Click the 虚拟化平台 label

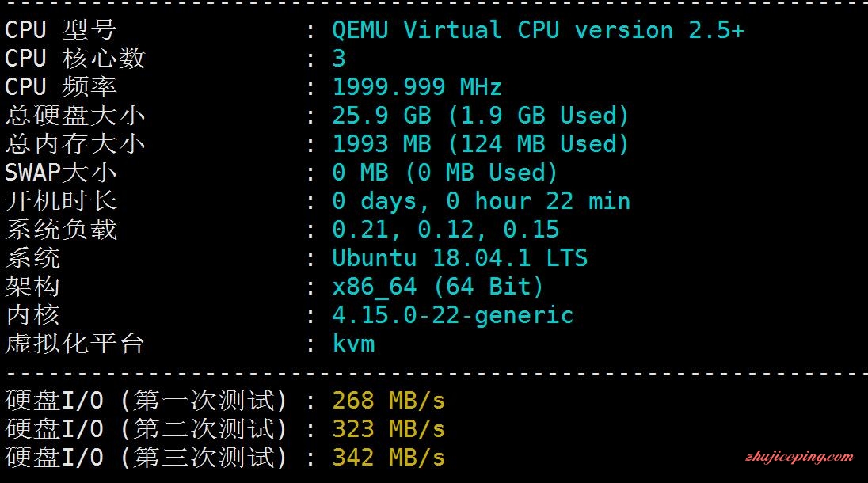point(74,344)
